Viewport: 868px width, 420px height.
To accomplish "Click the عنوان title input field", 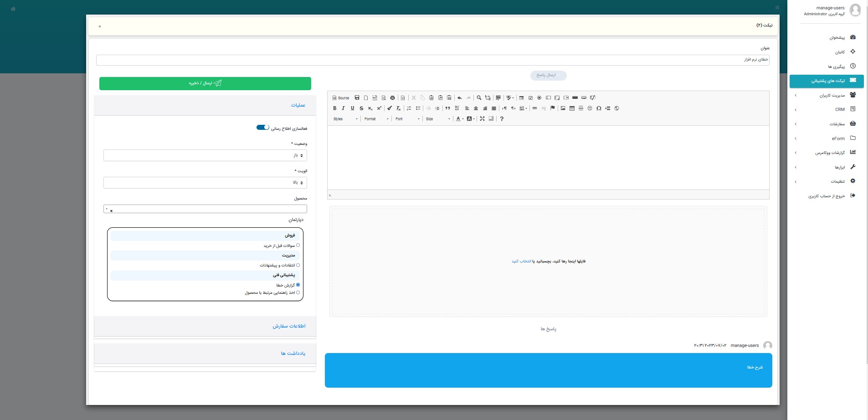I will click(x=432, y=60).
